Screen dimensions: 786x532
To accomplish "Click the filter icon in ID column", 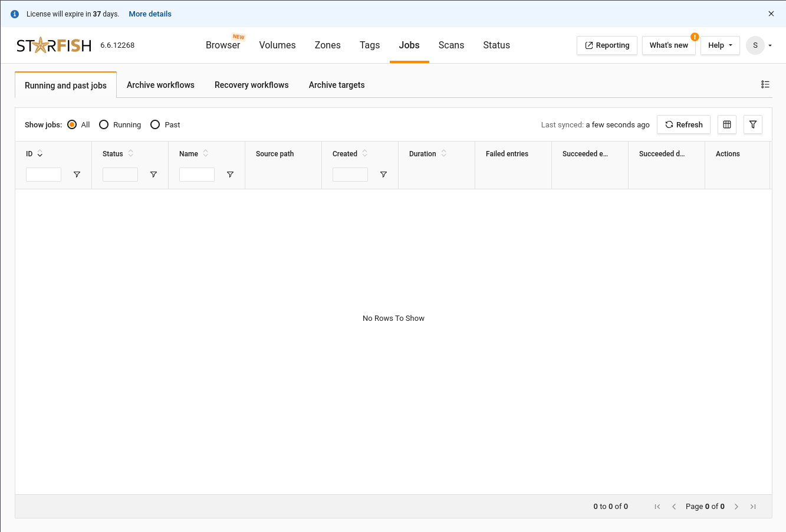I will (77, 175).
